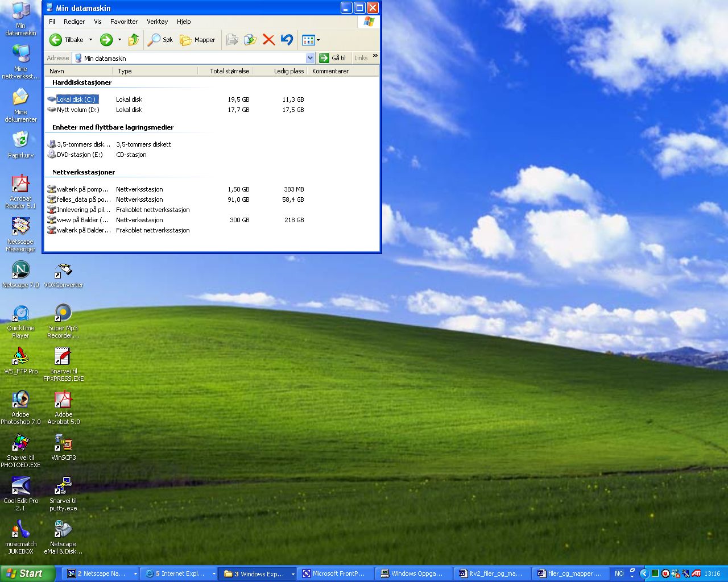Select the Innlevering på pil network drive

pyautogui.click(x=79, y=210)
